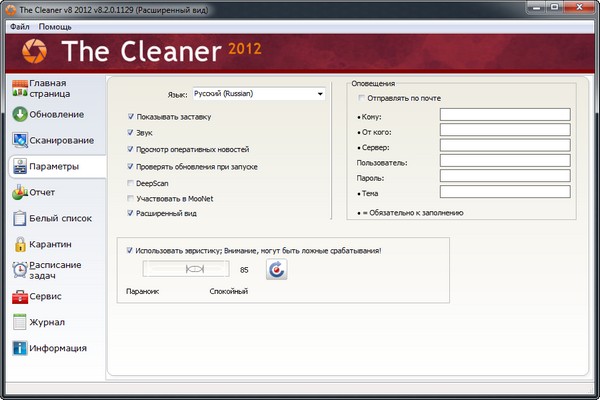Click the Белый список whitelist icon
The image size is (600, 400).
19,218
